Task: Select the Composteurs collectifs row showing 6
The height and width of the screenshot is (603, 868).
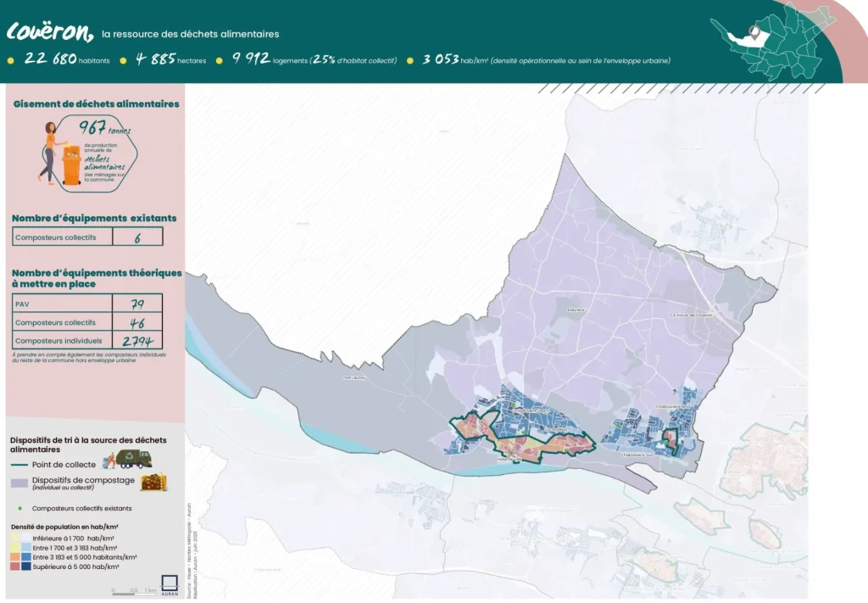Action: pyautogui.click(x=85, y=237)
